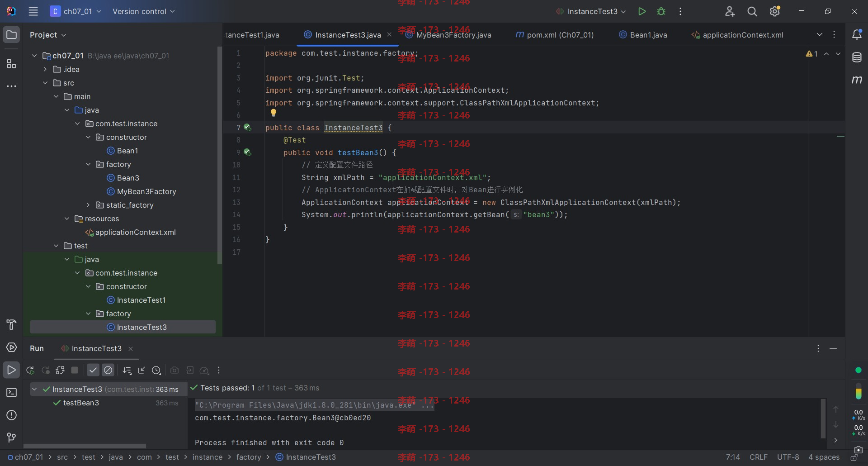Click run gutter icon beside testBean3 method

pos(247,152)
